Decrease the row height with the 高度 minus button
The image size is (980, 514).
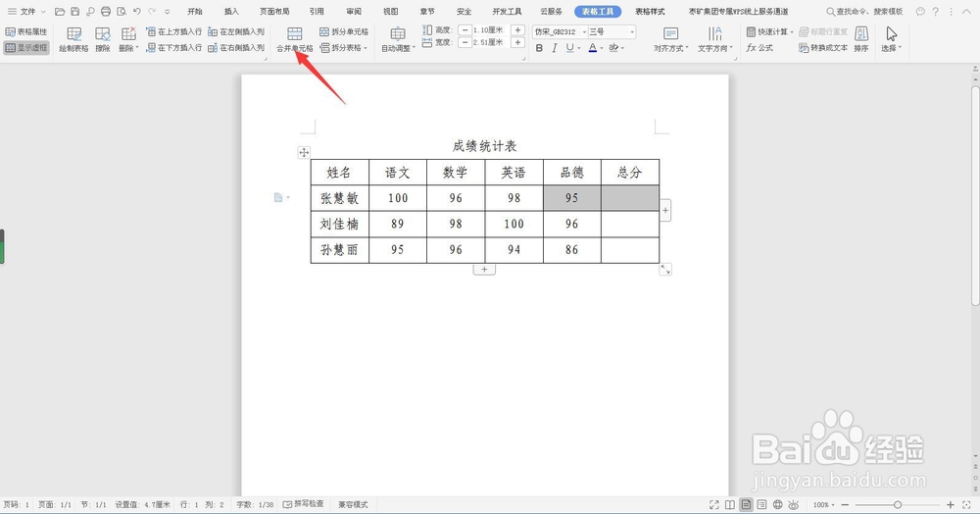coord(465,30)
